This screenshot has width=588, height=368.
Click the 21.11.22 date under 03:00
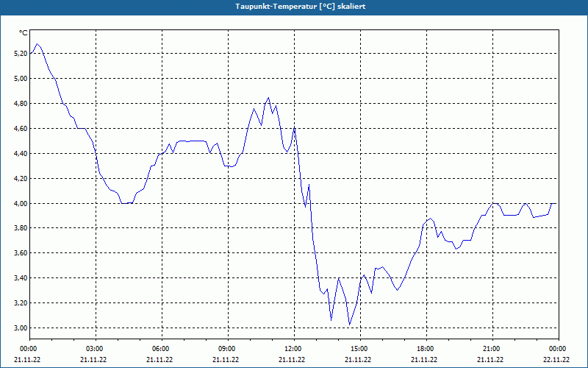[x=93, y=360]
